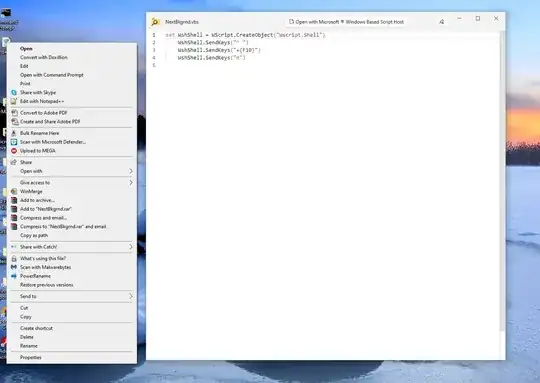Click the lock icon beside What's using this file
The height and width of the screenshot is (383, 540).
coord(14,258)
